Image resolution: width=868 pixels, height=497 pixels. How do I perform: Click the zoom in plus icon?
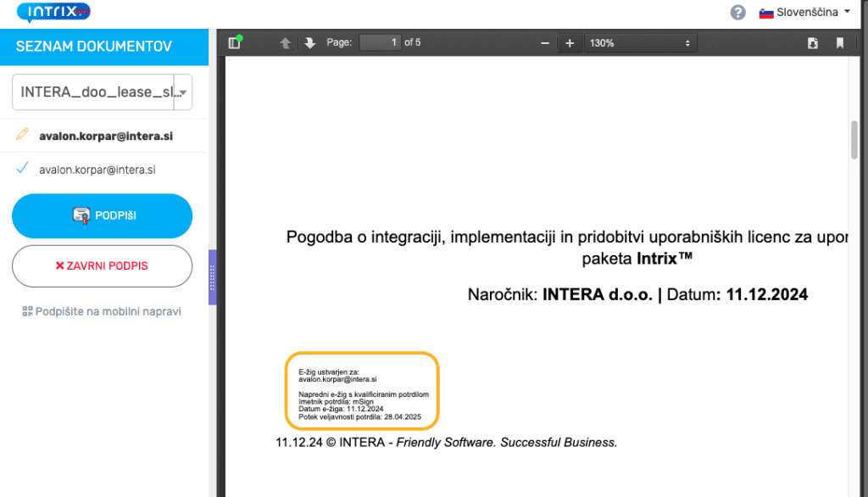coord(570,43)
